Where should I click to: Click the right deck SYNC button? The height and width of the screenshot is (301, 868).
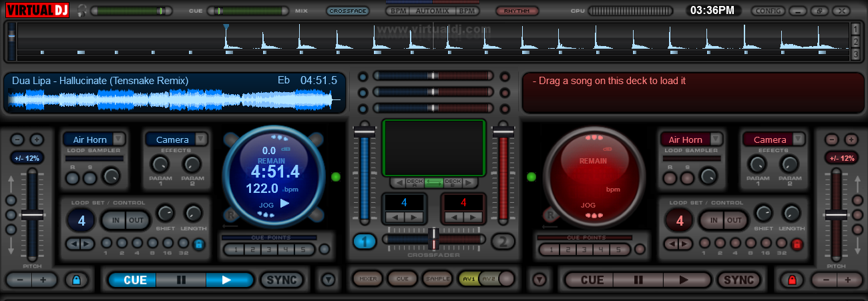click(738, 280)
